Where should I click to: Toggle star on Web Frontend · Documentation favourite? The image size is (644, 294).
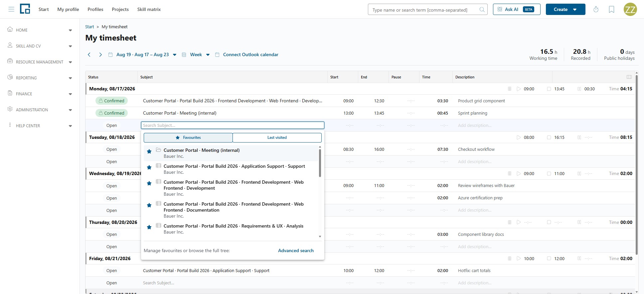[x=149, y=205]
